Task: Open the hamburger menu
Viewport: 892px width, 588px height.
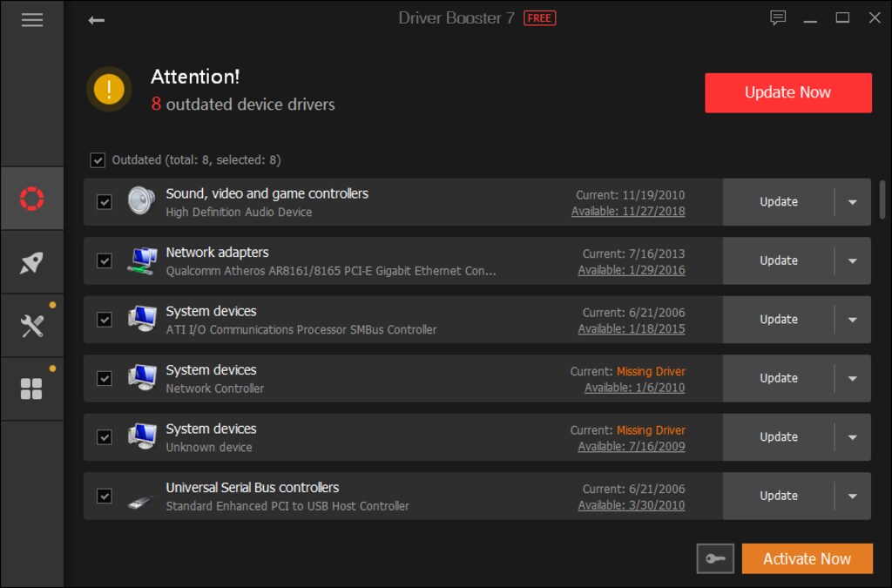Action: (x=32, y=20)
